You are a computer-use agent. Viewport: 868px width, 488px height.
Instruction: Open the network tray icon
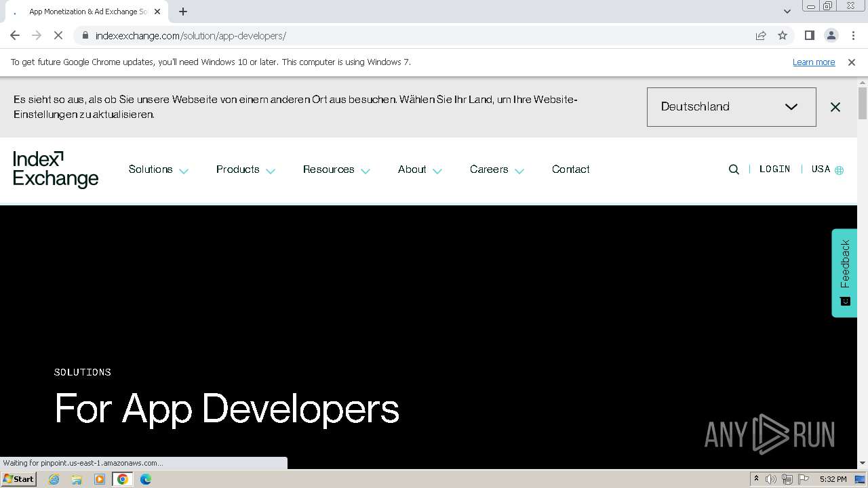click(787, 479)
